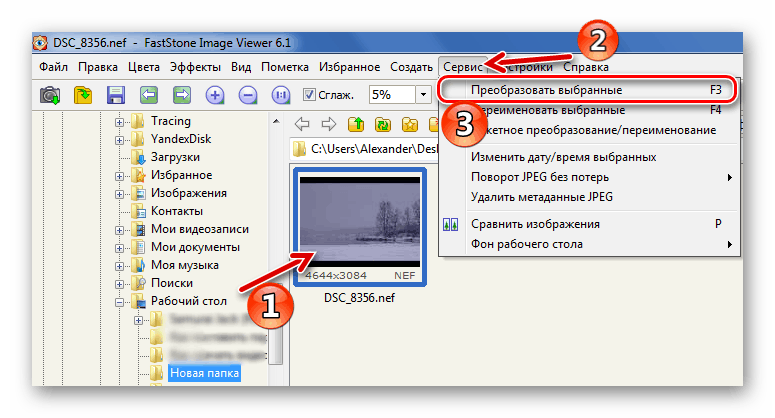This screenshot has width=775, height=418.
Task: Open the Эффекты menu
Action: point(195,67)
